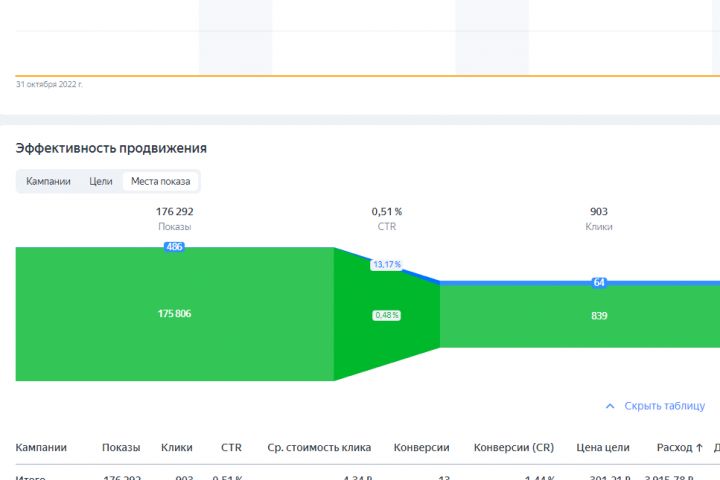This screenshot has height=480, width=720.
Task: Click the 0,48 % CTR badge
Action: tap(386, 315)
